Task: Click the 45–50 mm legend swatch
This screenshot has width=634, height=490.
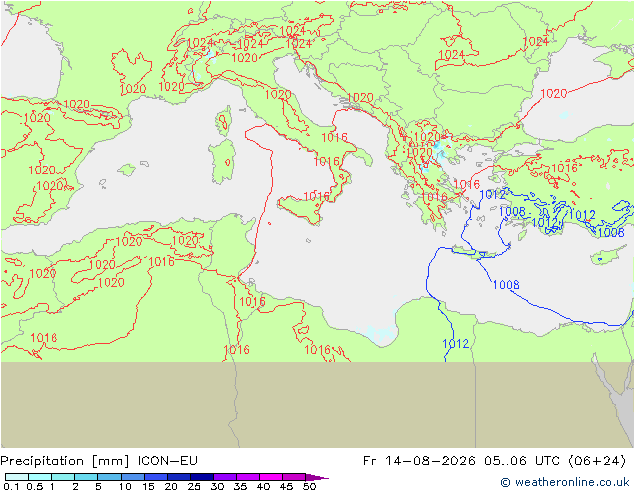Action: pos(294,477)
